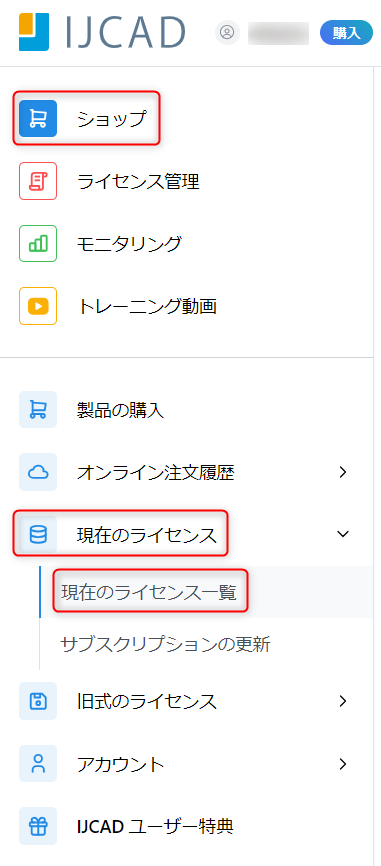
Task: Click the 製品の購入 cart icon
Action: click(x=38, y=409)
